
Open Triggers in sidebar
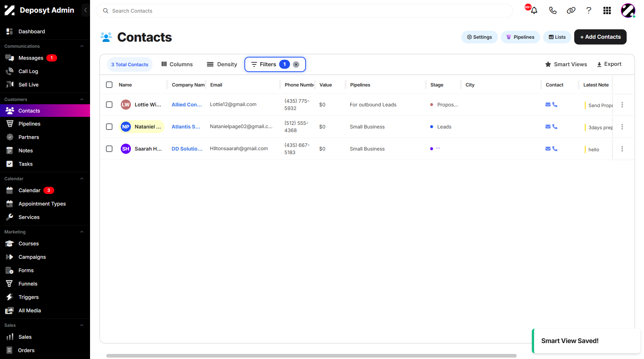tap(45, 297)
